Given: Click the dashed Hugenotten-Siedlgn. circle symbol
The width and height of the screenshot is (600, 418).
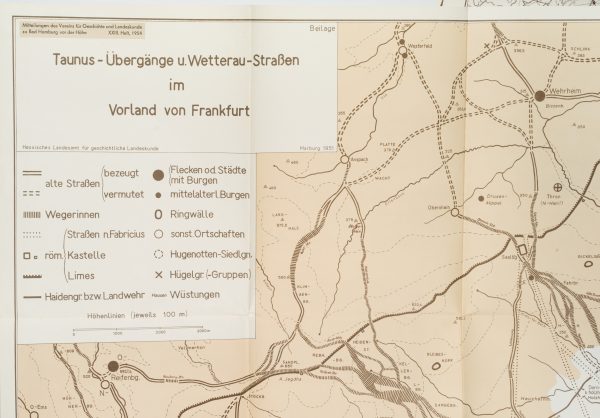Looking at the screenshot, I should (159, 253).
